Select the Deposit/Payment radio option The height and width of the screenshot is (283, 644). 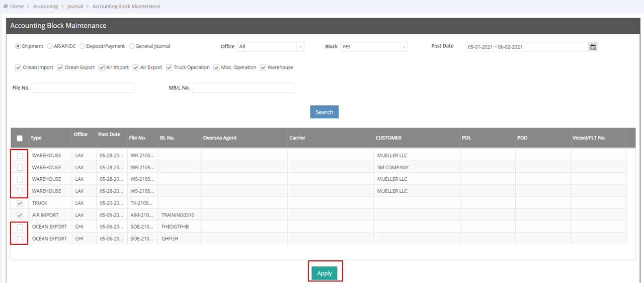tap(82, 46)
